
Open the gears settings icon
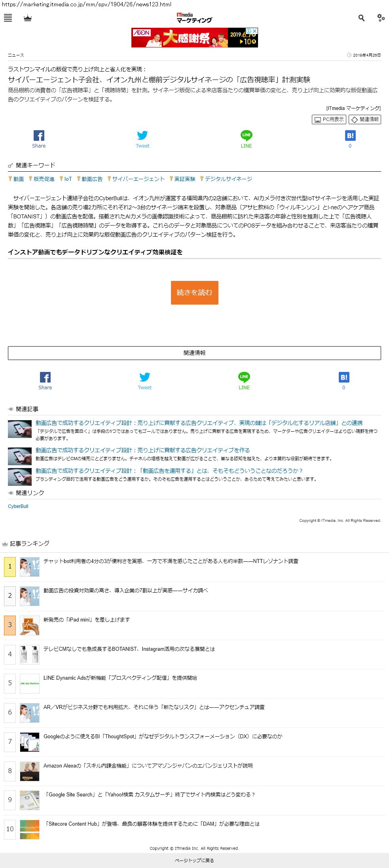pyautogui.click(x=381, y=18)
